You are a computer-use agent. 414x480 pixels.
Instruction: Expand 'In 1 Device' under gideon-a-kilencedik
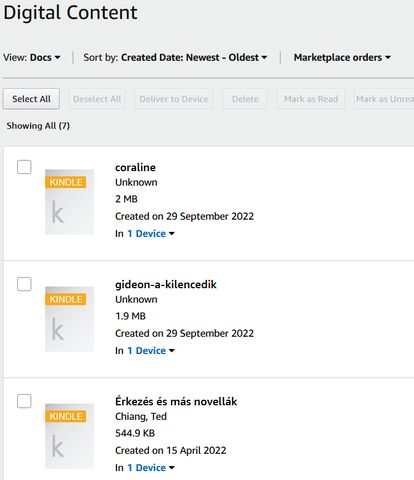pos(151,351)
